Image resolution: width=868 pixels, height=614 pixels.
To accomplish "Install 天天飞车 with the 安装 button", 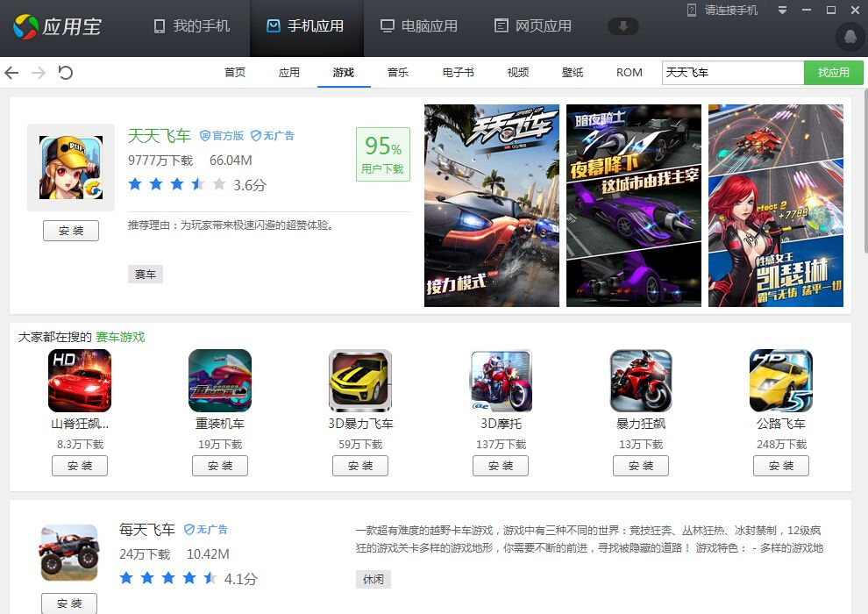I will click(x=71, y=231).
